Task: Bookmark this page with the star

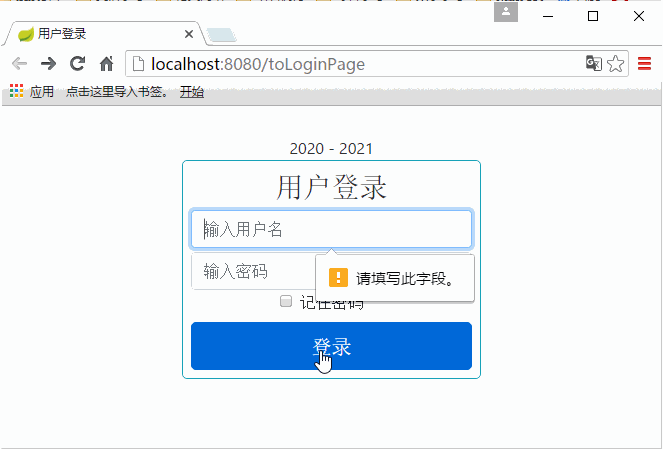Action: [616, 64]
